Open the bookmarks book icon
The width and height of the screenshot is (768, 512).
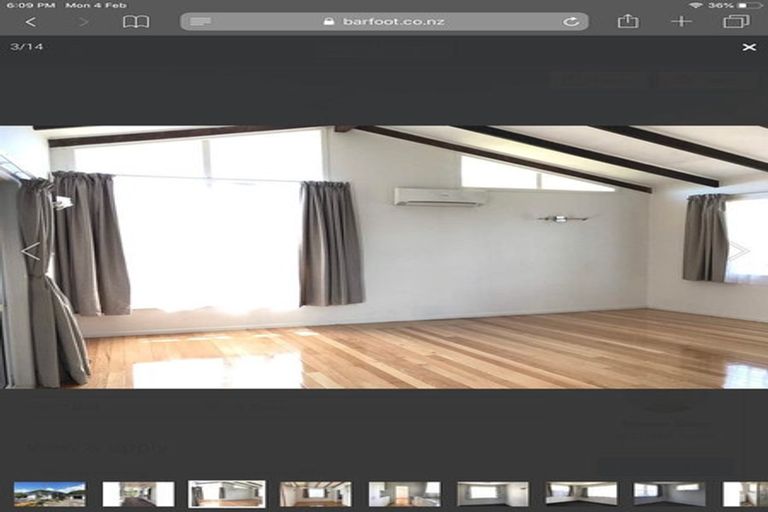(x=136, y=22)
